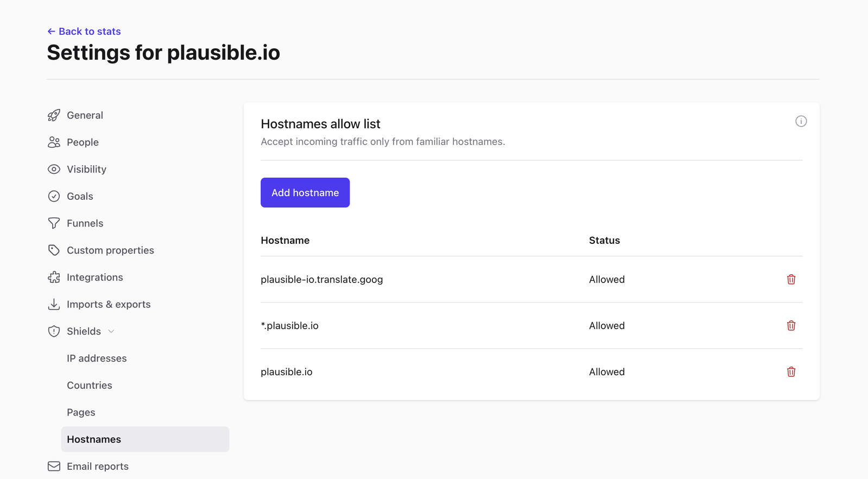Click the Custom properties tag icon

[x=54, y=250]
